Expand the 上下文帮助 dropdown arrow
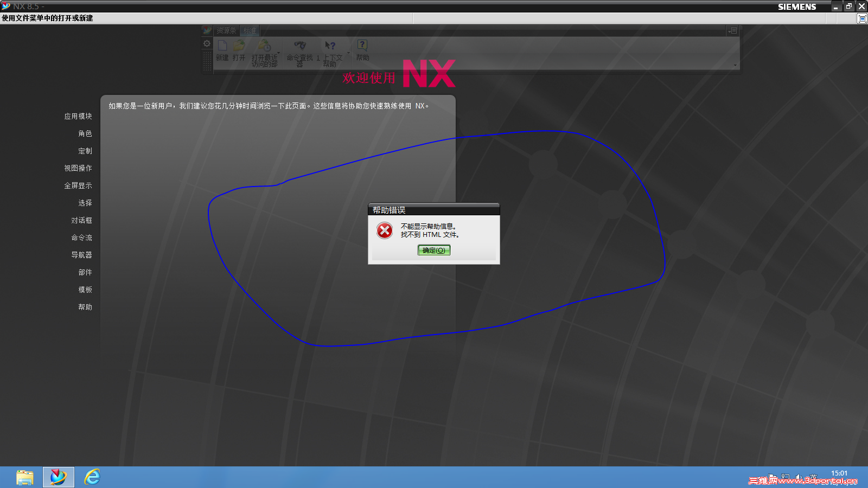Screen dimensions: 868x488 (348, 53)
